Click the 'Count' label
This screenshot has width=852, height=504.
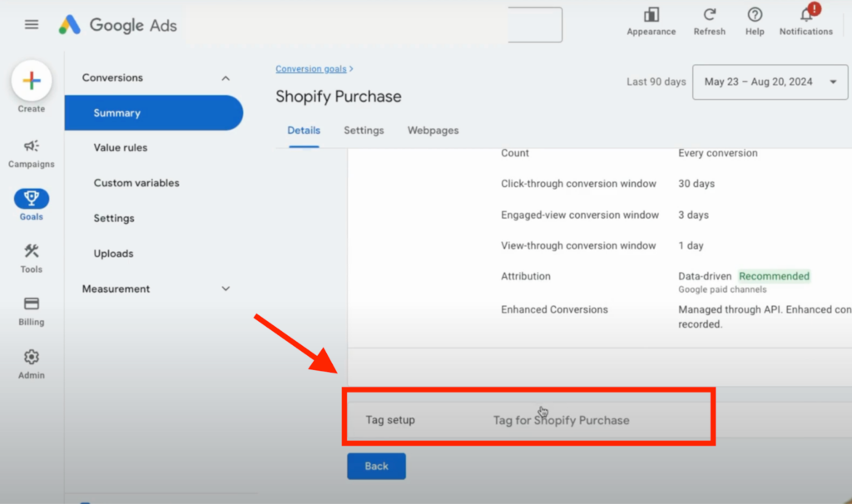(514, 153)
